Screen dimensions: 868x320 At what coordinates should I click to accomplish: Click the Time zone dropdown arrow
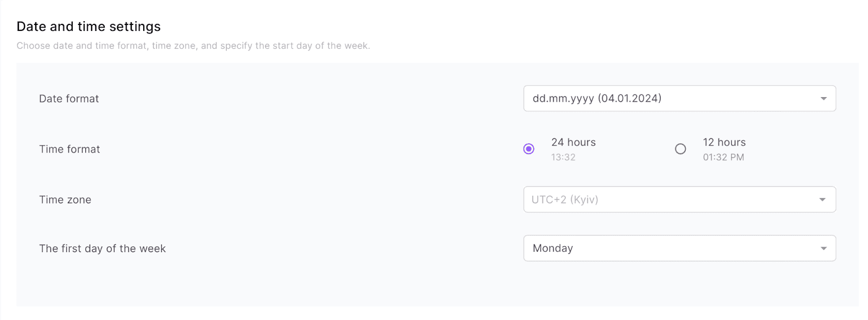pyautogui.click(x=822, y=200)
